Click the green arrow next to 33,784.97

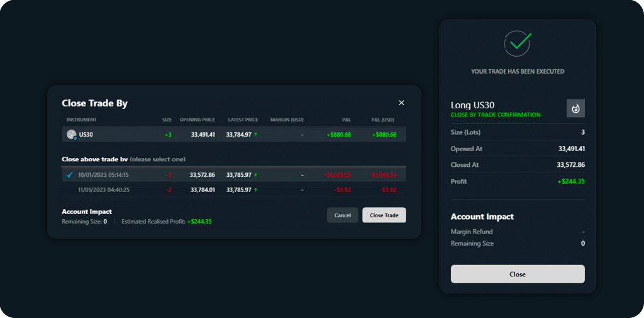point(256,135)
